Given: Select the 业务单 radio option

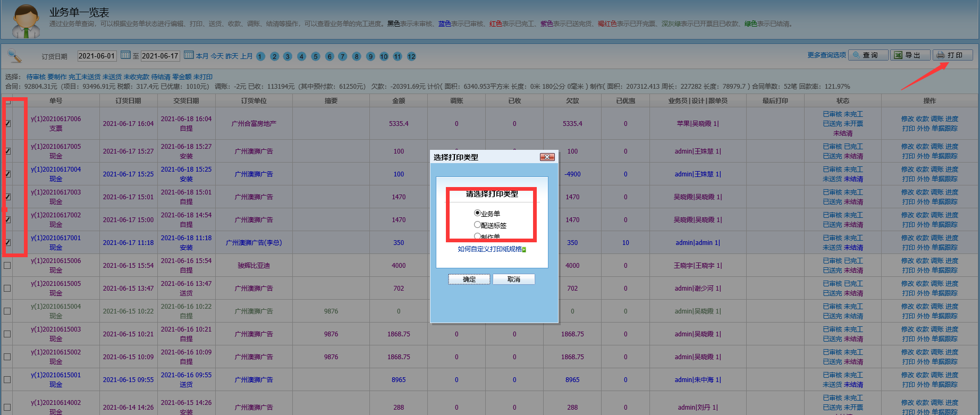Looking at the screenshot, I should coord(477,213).
